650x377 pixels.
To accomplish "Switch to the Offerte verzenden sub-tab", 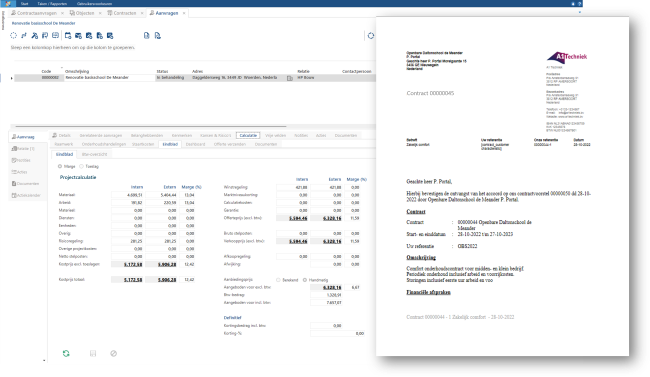I will 230,144.
